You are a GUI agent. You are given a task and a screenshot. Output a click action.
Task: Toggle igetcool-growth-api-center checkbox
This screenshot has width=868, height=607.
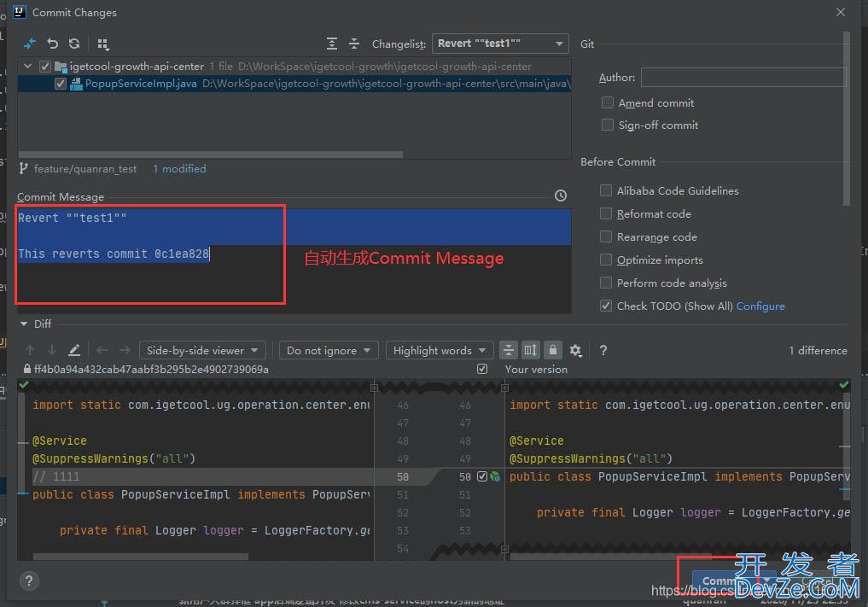[x=45, y=67]
